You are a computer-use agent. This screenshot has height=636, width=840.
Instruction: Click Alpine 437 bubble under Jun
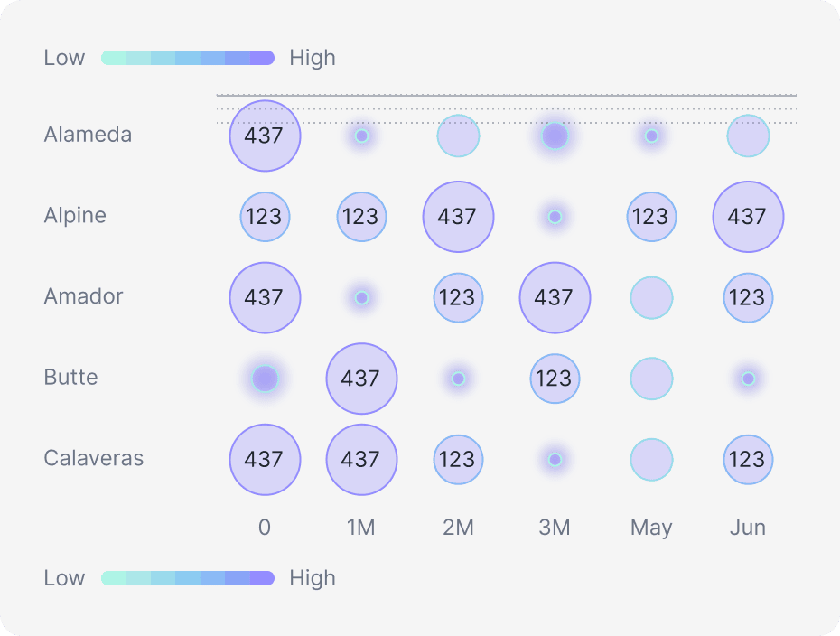(x=748, y=217)
